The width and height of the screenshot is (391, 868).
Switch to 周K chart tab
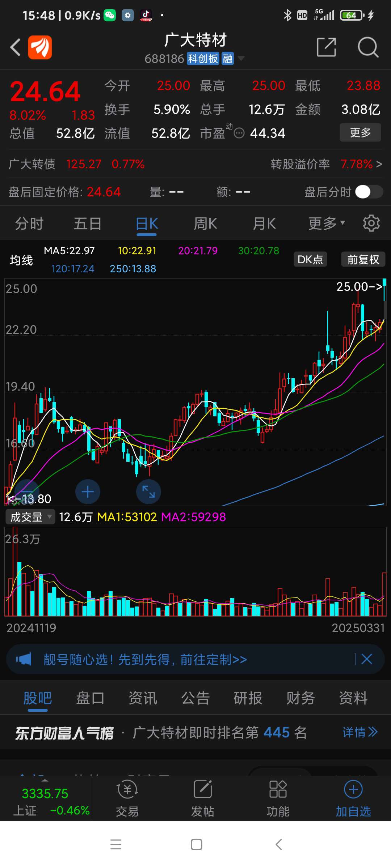[205, 224]
